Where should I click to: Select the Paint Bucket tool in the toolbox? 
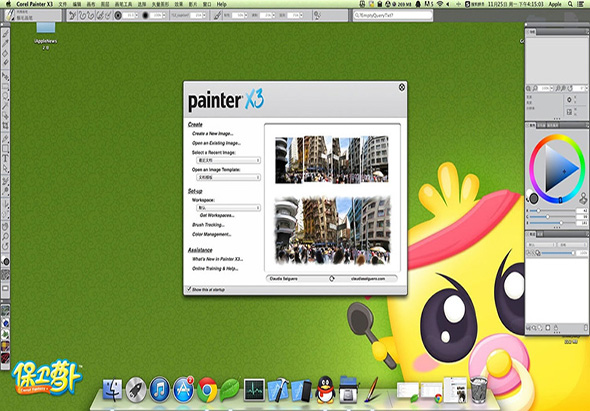coord(6,53)
